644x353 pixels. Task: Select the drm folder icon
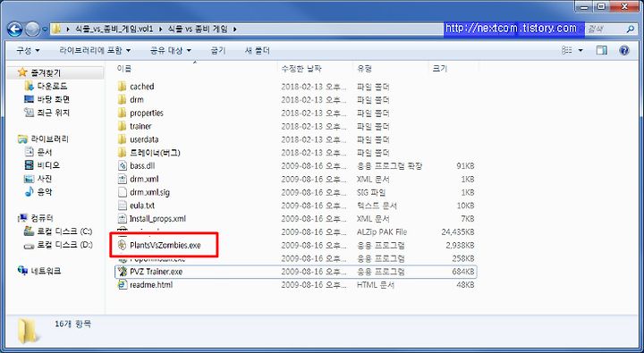[122, 100]
